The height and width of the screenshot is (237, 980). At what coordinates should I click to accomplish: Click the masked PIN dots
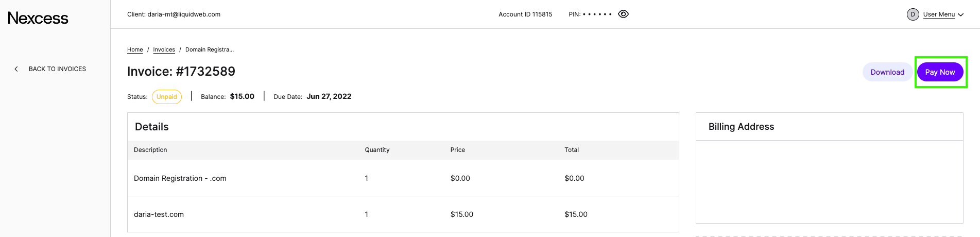597,14
